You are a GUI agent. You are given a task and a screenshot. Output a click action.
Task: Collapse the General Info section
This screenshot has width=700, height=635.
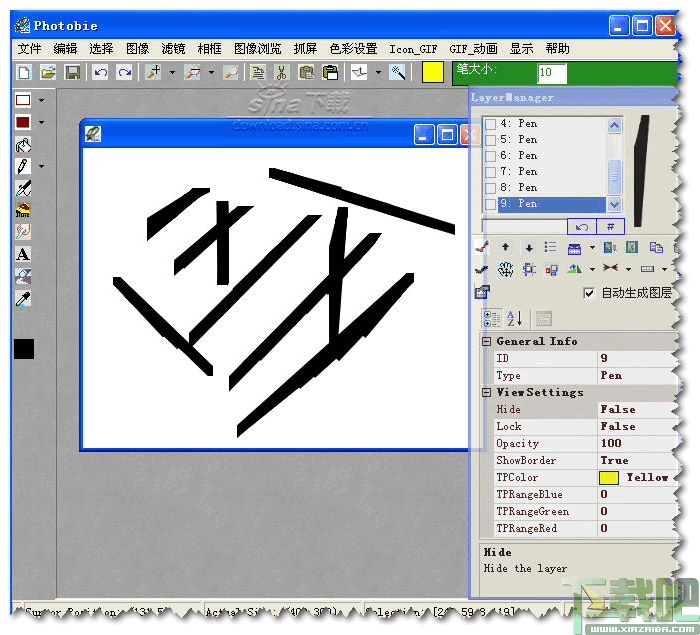click(487, 342)
